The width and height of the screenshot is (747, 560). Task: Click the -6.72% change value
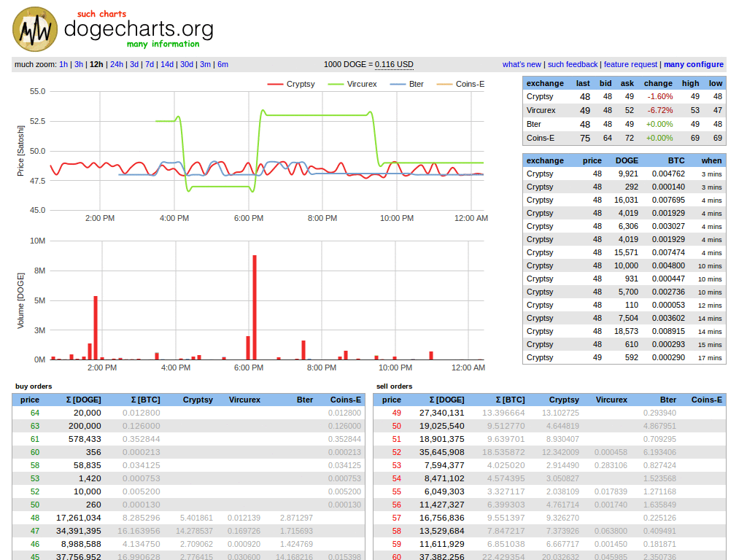(x=659, y=111)
